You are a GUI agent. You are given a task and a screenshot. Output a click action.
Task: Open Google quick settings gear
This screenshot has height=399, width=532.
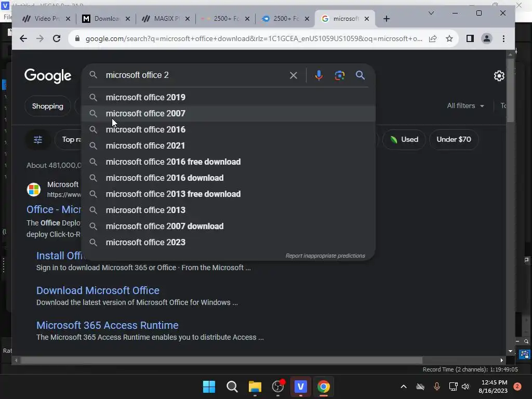tap(499, 76)
